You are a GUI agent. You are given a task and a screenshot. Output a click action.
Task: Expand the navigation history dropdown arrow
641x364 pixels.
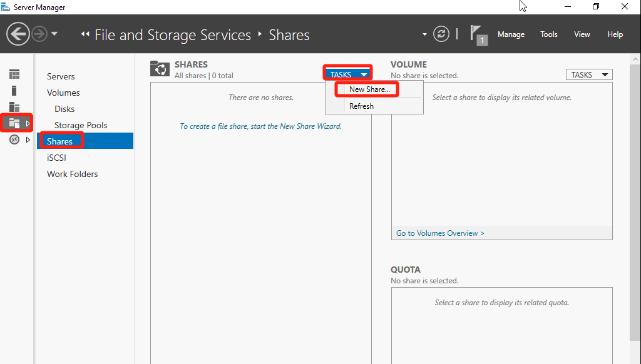pyautogui.click(x=54, y=34)
